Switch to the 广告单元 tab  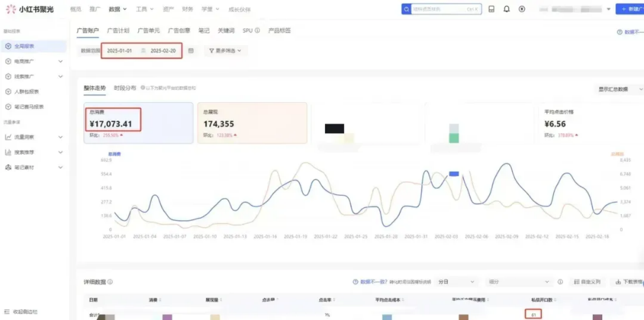(148, 31)
